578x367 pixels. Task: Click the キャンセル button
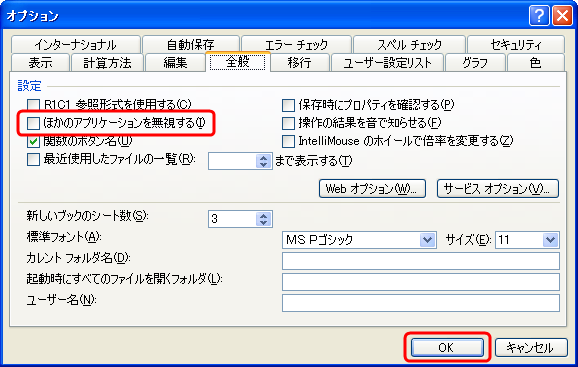[530, 347]
